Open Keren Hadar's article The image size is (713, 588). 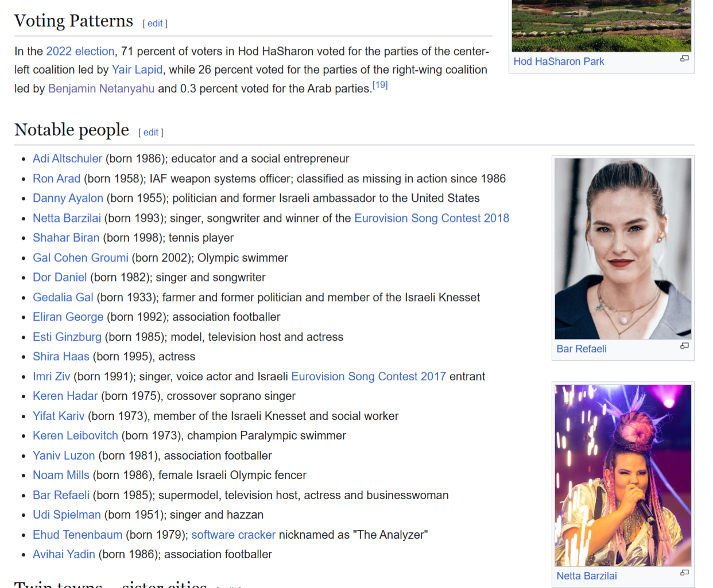(x=65, y=396)
